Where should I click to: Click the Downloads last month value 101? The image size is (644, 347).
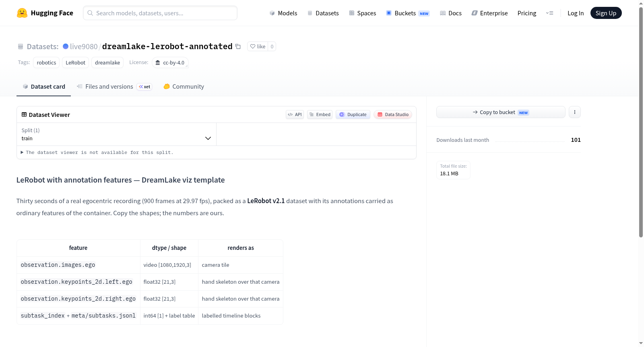576,140
